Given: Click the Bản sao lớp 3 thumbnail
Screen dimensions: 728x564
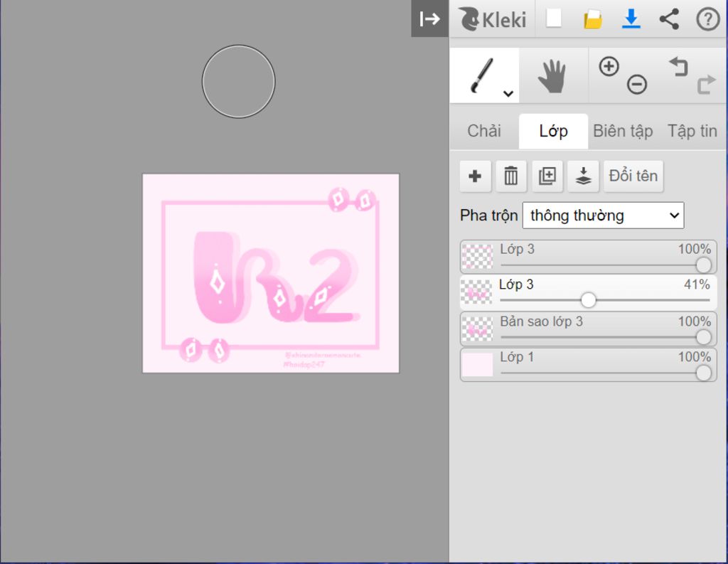Looking at the screenshot, I should point(477,329).
